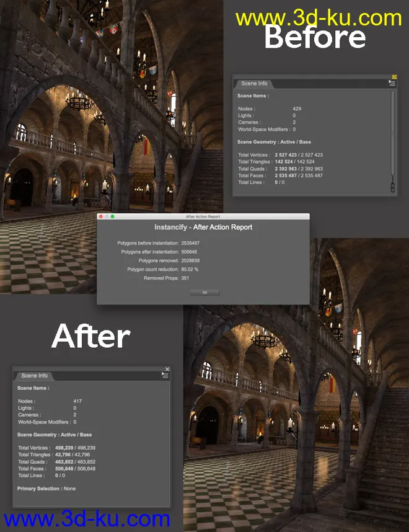This screenshot has width=409, height=532.
Task: Click OK in the After Action Report dialog
Action: [205, 292]
